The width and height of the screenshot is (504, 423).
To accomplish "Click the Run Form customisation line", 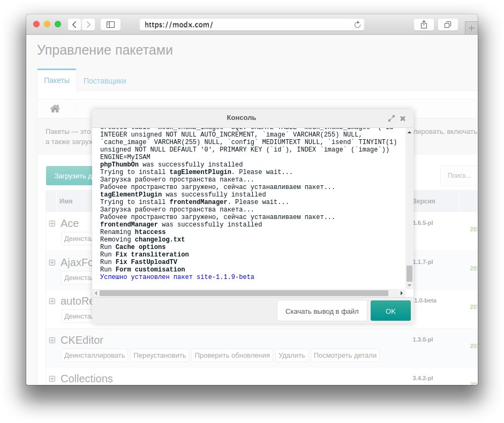I will point(142,269).
